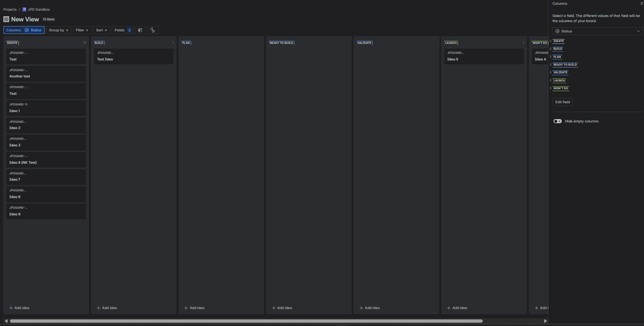644x326 pixels.
Task: Click the 13 ideas count badge
Action: (x=48, y=19)
